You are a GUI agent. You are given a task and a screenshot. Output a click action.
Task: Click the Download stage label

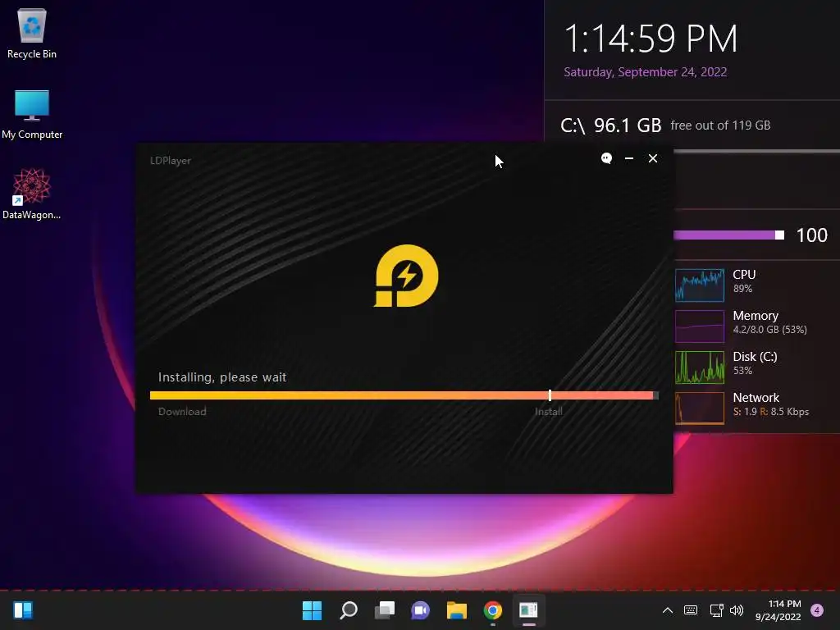point(182,412)
